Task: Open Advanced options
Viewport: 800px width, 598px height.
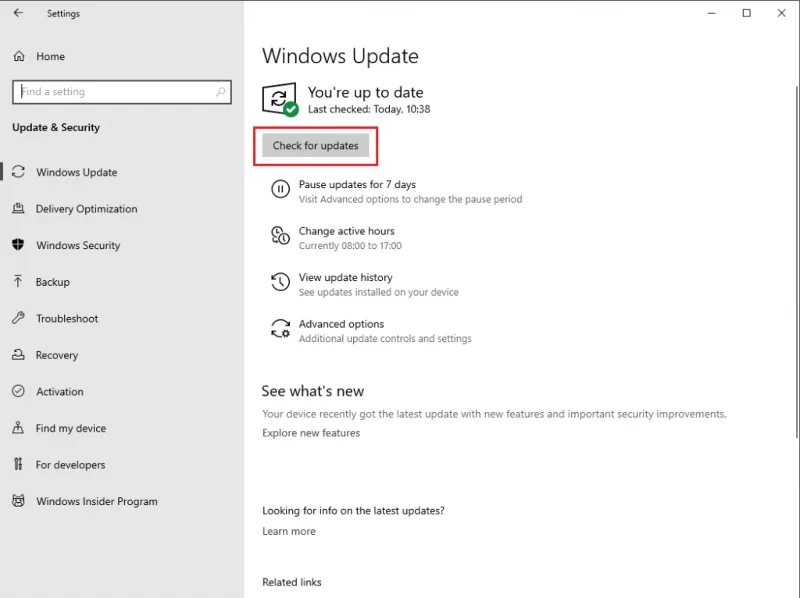Action: click(x=341, y=324)
